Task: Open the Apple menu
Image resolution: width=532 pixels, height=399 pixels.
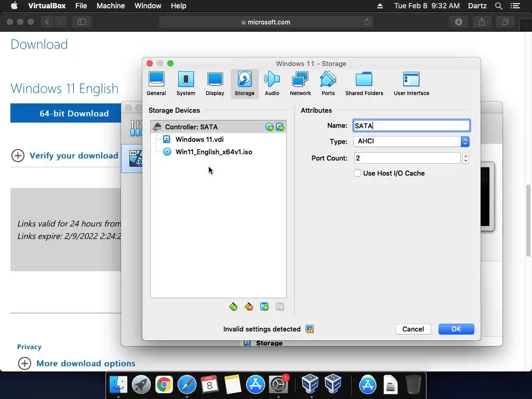Action: 14,6
